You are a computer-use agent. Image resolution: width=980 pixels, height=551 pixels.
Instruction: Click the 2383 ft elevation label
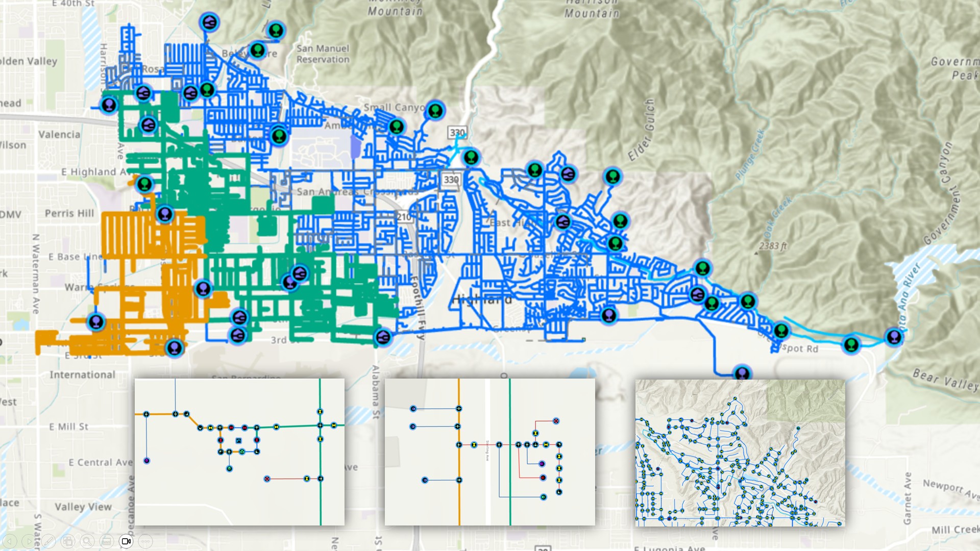click(773, 246)
